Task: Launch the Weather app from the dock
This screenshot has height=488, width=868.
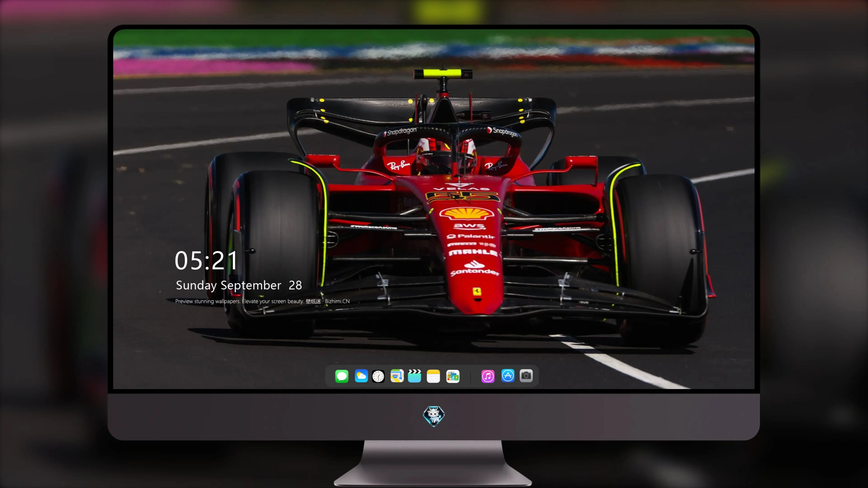Action: [361, 376]
